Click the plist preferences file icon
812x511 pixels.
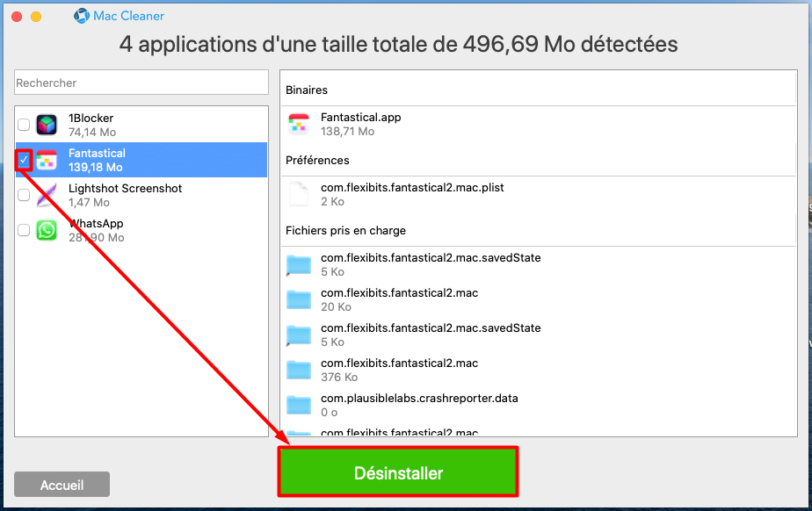point(299,194)
